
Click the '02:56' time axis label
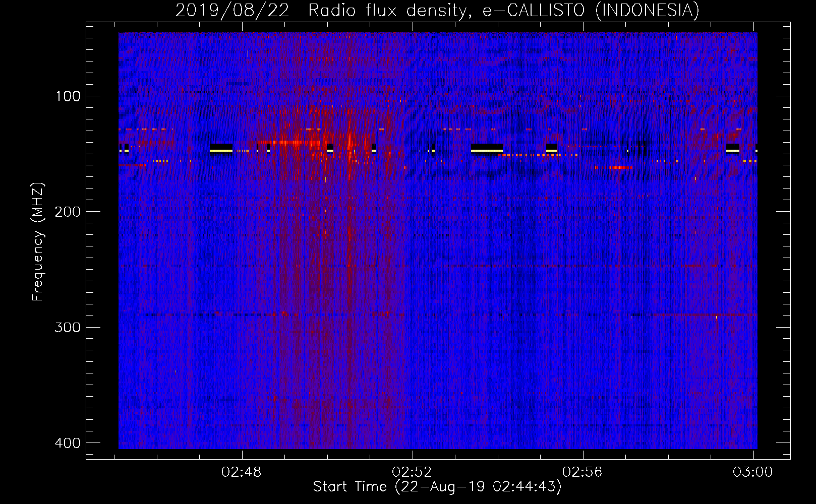tap(582, 472)
